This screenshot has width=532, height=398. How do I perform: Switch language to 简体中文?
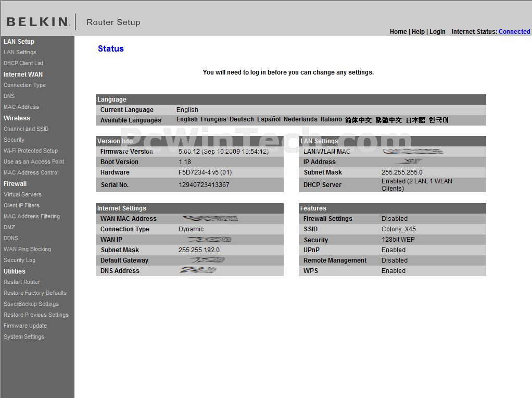click(x=358, y=120)
